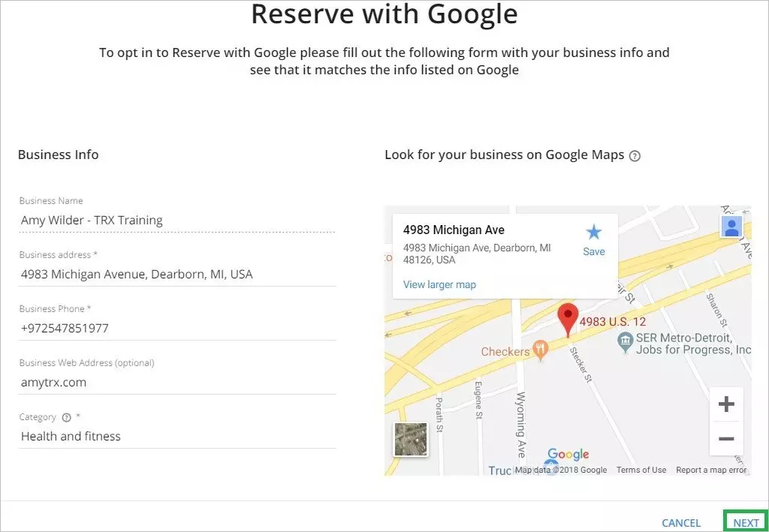Open Terms of Use link on map
The width and height of the screenshot is (769, 532).
coord(641,470)
